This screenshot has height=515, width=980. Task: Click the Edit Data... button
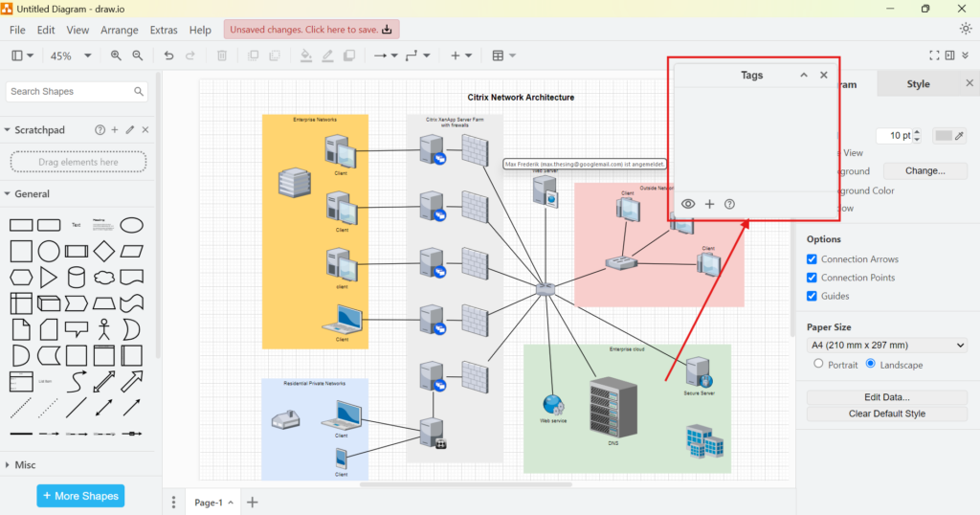click(887, 397)
